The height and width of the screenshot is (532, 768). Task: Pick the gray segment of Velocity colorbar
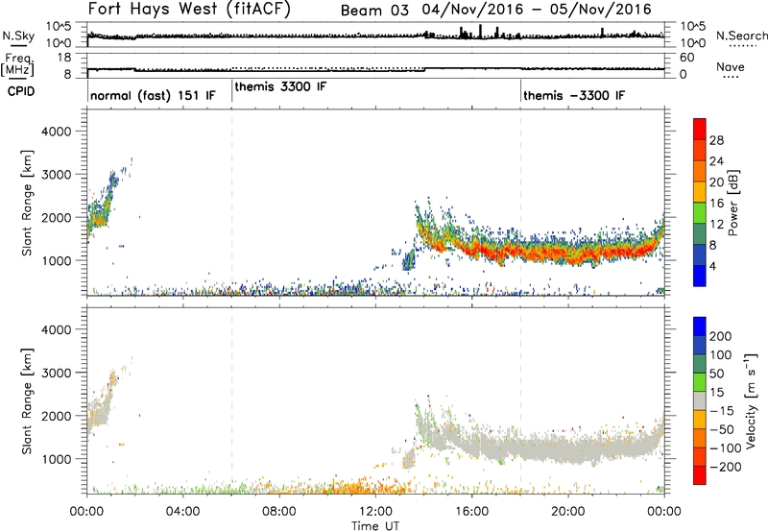coord(700,400)
